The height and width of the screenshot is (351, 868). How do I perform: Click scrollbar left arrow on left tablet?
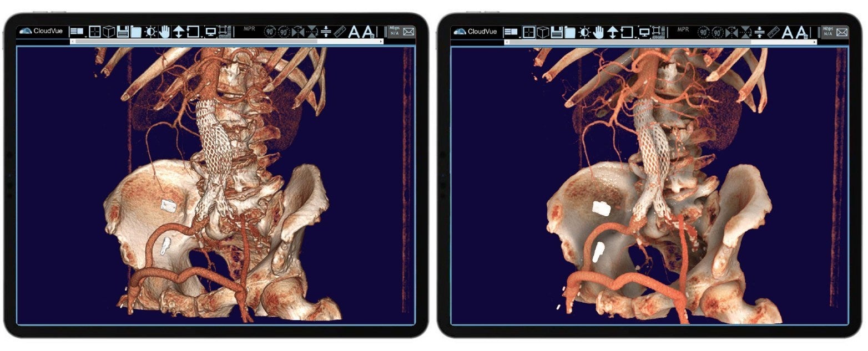(73, 42)
